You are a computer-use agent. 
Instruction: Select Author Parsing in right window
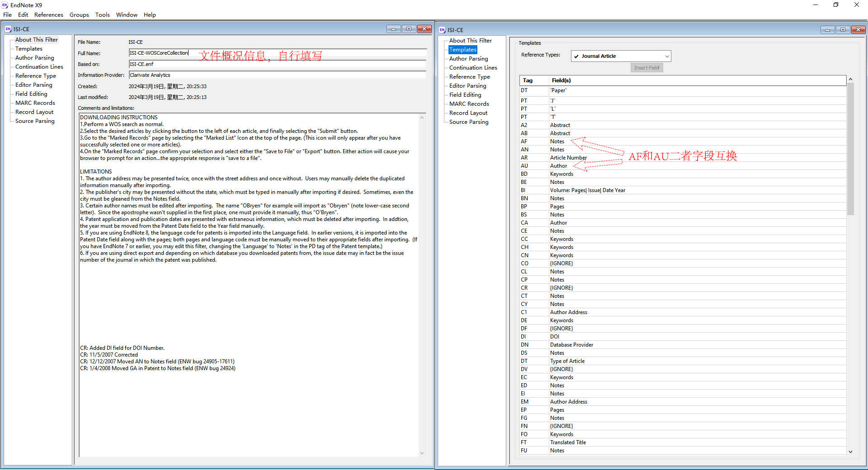click(469, 59)
